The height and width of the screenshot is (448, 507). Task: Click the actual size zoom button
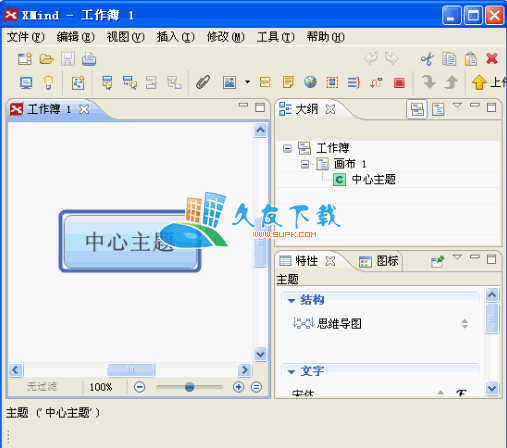pos(256,387)
